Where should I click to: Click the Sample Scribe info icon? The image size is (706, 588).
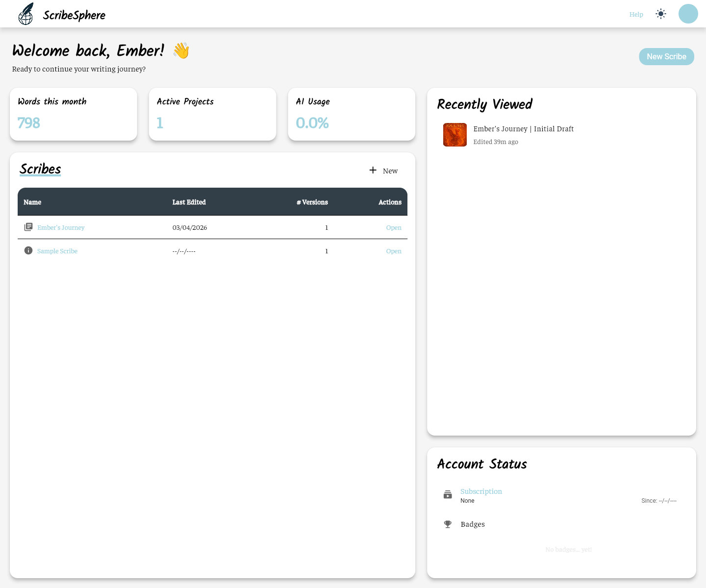coord(28,250)
